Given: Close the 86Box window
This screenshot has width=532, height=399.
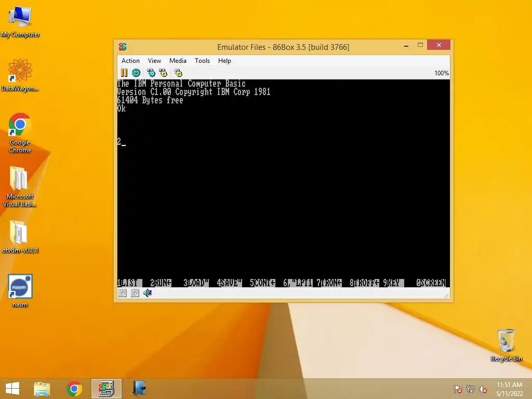Looking at the screenshot, I should 438,45.
